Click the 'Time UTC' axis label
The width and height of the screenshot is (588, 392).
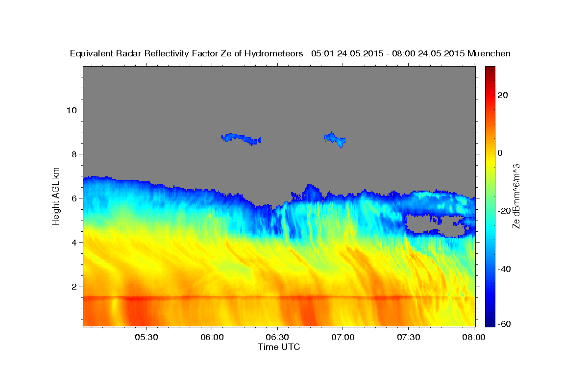point(279,347)
